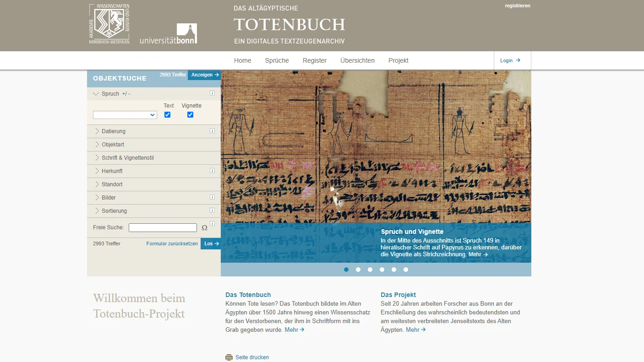Open info icon beside Datierung filter
The image size is (644, 362).
[x=212, y=131]
